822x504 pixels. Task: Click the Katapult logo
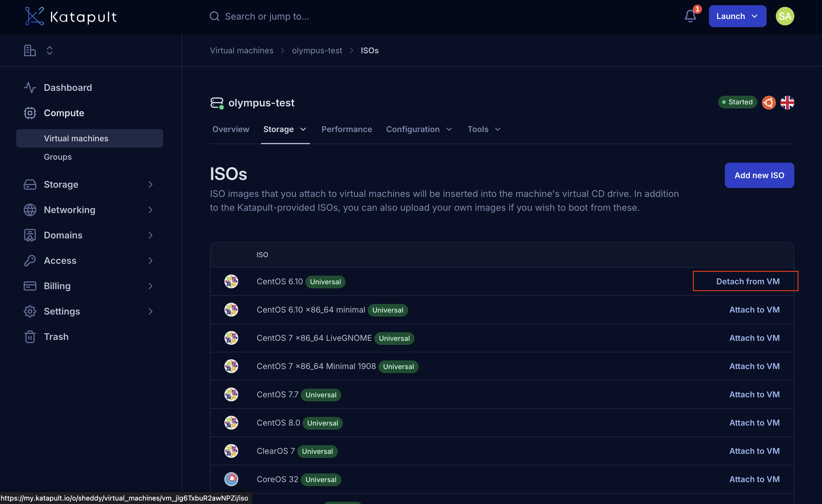71,16
